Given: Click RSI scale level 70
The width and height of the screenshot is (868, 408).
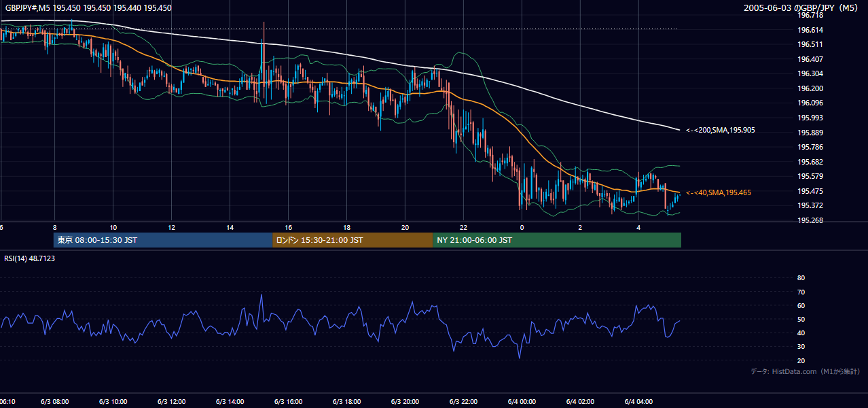Looking at the screenshot, I should point(801,292).
